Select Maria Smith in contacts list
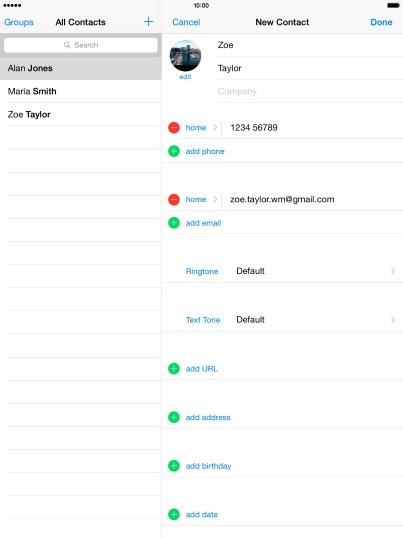403x538 pixels. point(81,91)
